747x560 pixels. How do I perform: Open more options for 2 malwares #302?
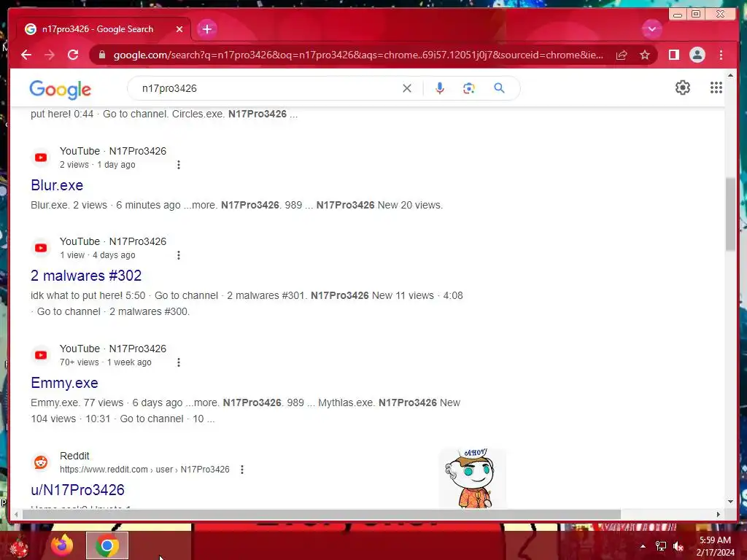tap(179, 255)
